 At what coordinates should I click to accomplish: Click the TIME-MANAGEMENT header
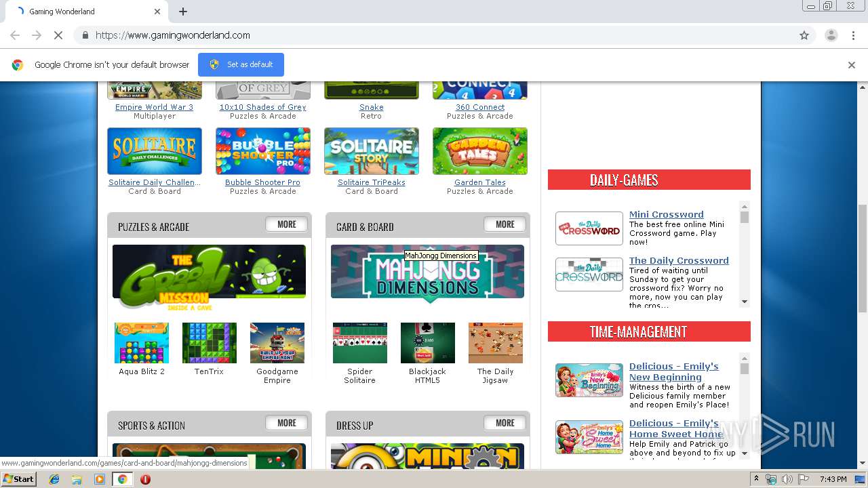click(x=649, y=331)
